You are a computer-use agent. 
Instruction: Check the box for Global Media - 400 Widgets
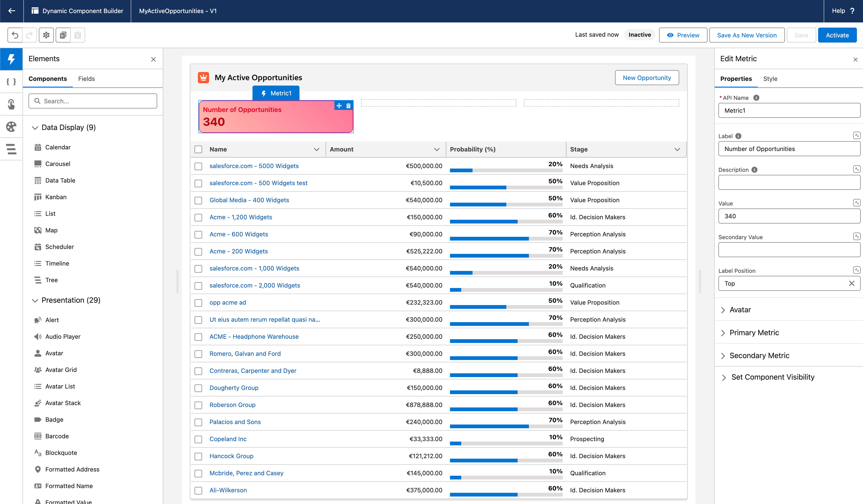pyautogui.click(x=198, y=200)
